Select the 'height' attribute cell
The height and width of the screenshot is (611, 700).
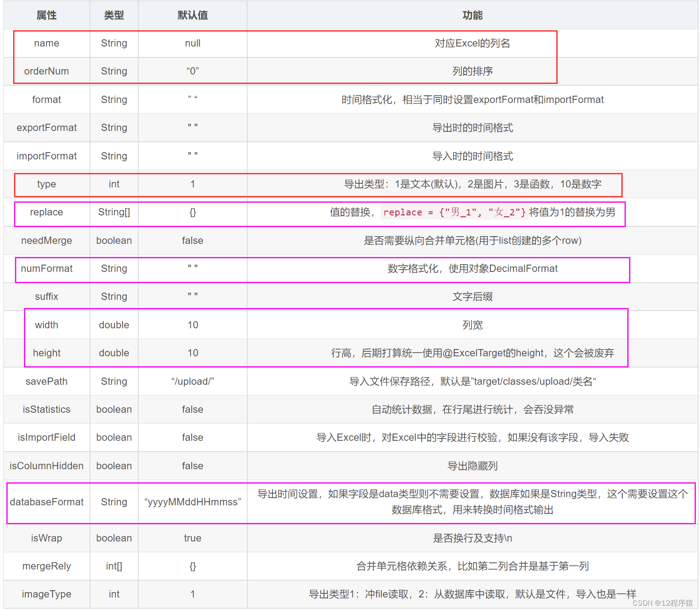tap(47, 353)
